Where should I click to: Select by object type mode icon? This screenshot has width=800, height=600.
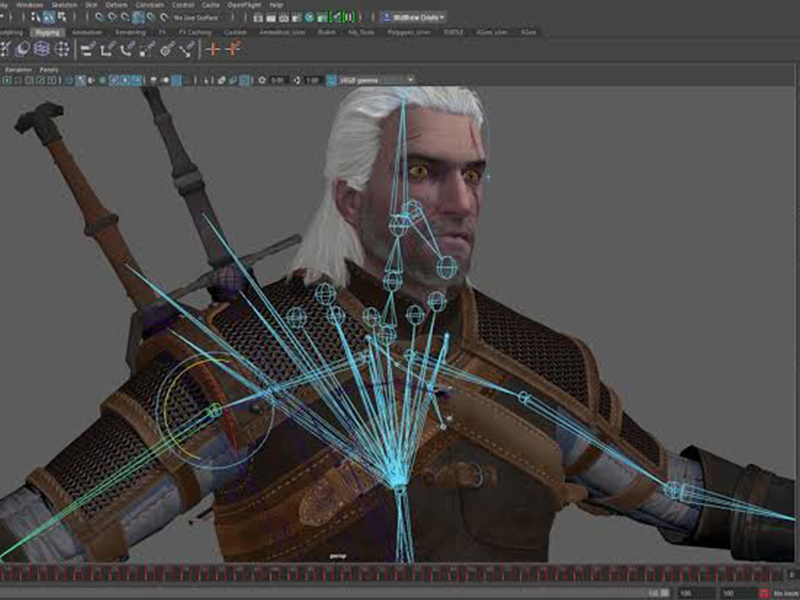[48, 17]
